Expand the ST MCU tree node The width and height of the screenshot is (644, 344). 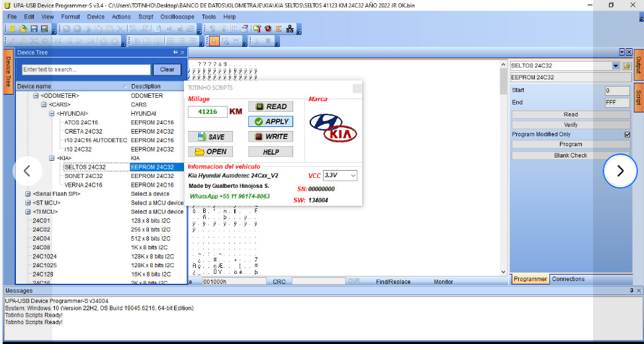[x=27, y=203]
